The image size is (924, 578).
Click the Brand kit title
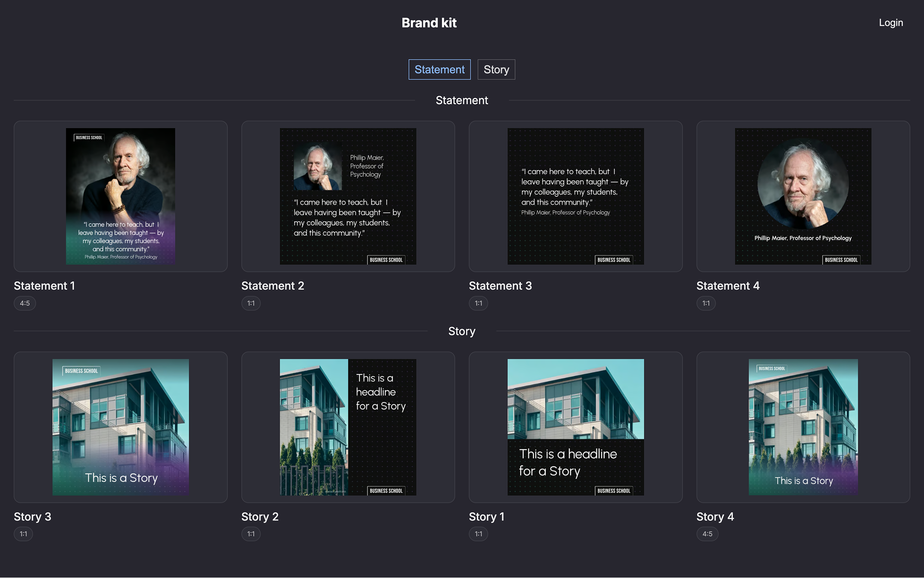tap(429, 23)
